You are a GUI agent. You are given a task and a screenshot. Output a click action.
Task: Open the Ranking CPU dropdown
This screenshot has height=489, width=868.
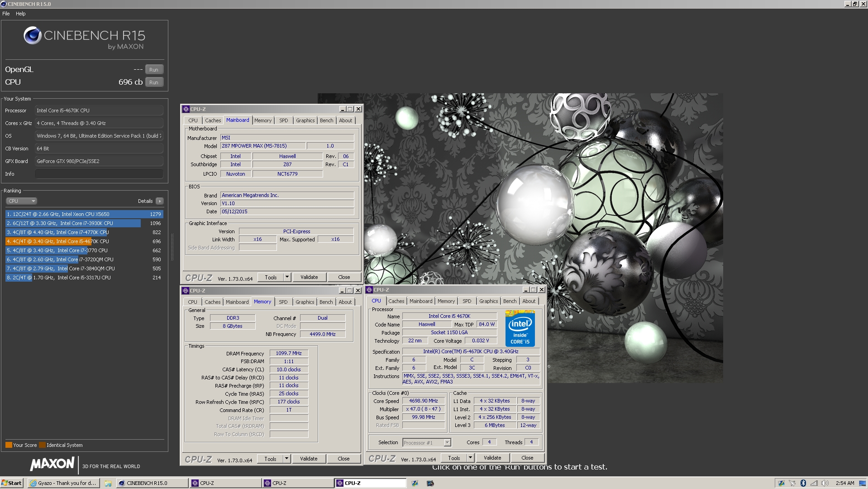coord(21,201)
